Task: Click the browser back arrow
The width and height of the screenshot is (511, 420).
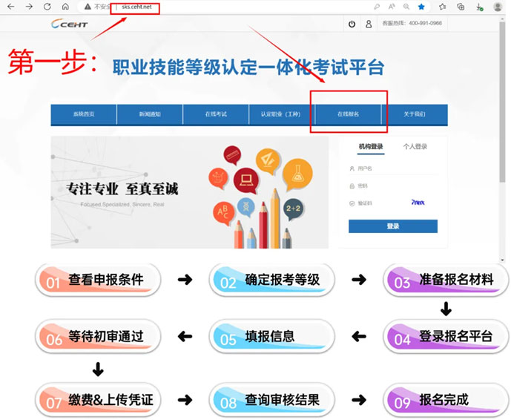Action: [x=10, y=7]
